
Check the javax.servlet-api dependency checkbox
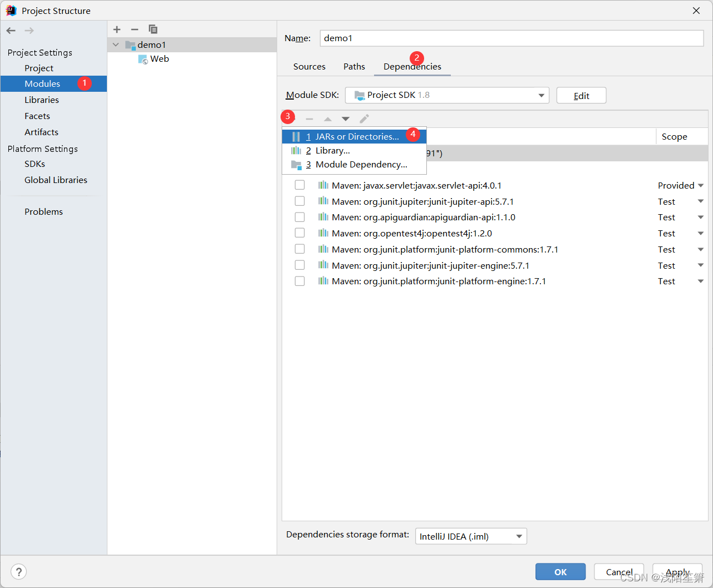(299, 184)
